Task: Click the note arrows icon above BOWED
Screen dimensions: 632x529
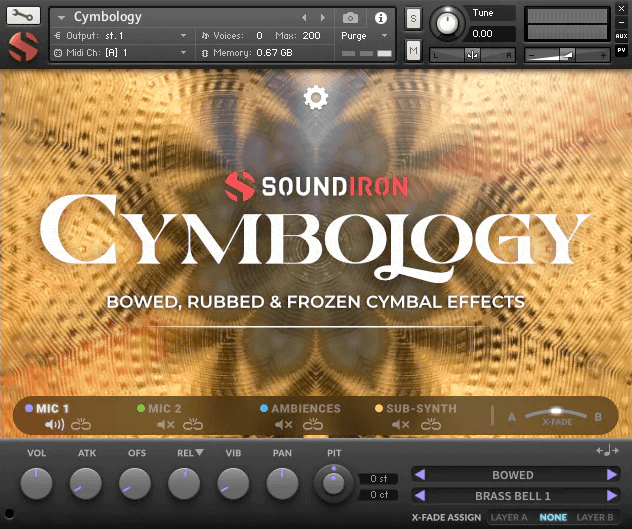Action: tap(607, 450)
